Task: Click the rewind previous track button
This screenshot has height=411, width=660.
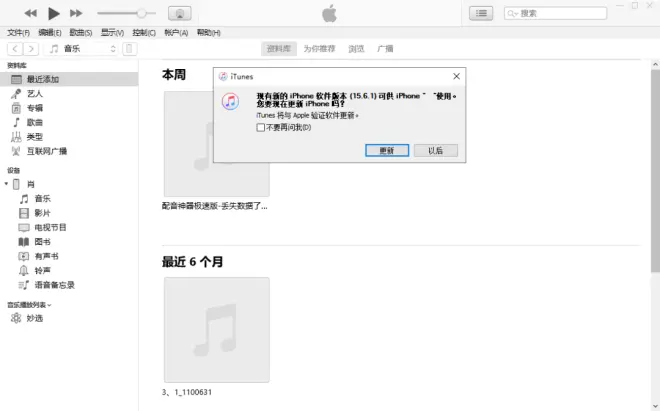Action: click(30, 13)
